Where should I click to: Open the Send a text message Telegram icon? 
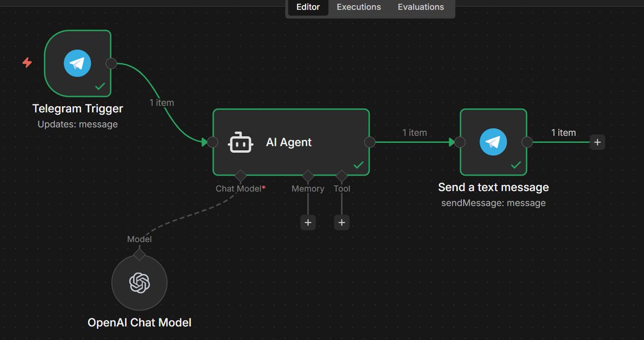493,142
